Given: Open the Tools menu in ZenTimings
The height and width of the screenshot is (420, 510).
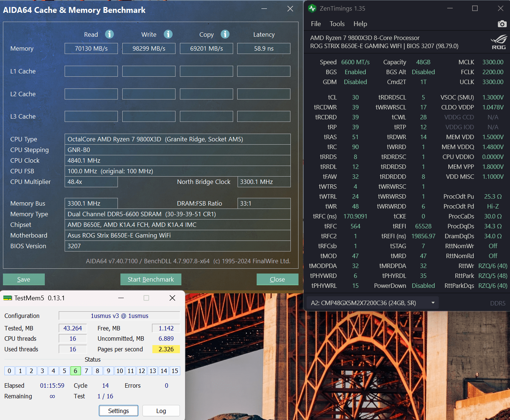Looking at the screenshot, I should 337,24.
